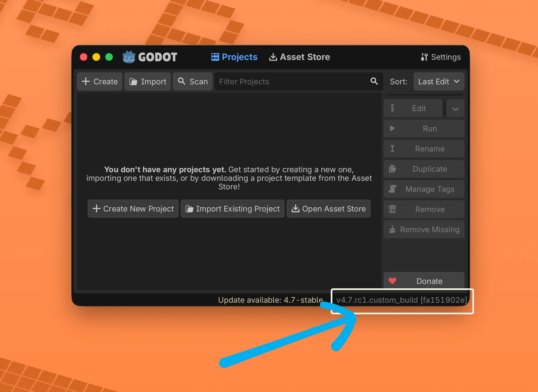
Task: Click the red close window button
Action: 84,57
